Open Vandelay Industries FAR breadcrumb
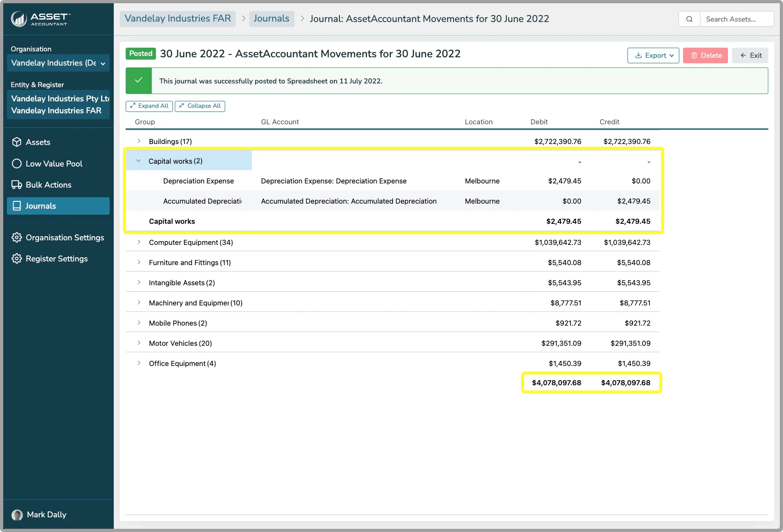Screen dimensions: 783x532 point(178,18)
